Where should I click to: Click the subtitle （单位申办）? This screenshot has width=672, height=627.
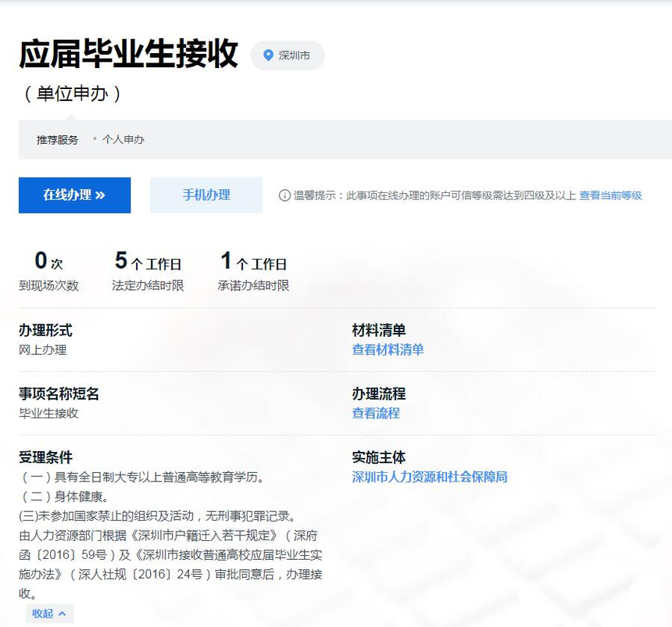click(72, 94)
